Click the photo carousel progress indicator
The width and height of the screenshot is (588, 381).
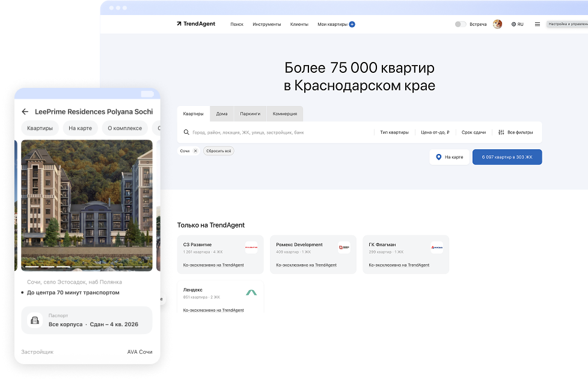pyautogui.click(x=87, y=267)
